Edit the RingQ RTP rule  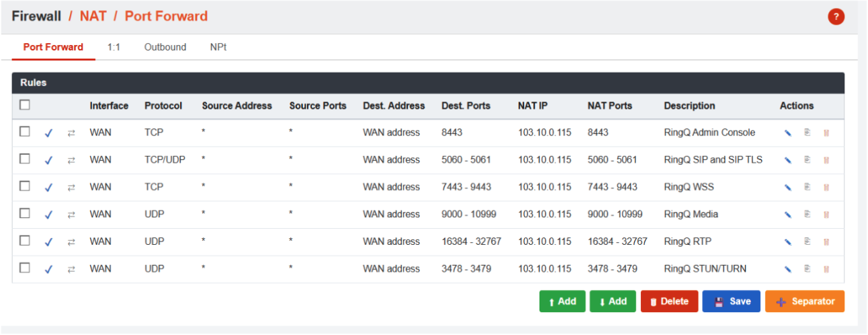click(788, 241)
